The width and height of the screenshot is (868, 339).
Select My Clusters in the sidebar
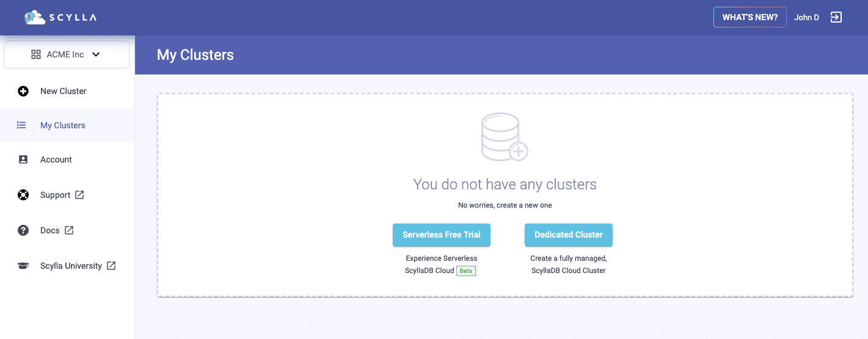pos(67,125)
